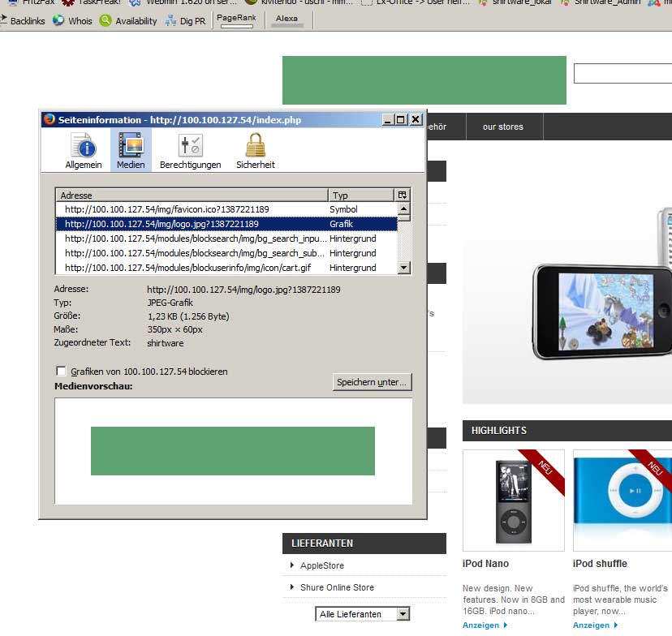Select the bg_search_inpu... Hintergrund row

(226, 238)
